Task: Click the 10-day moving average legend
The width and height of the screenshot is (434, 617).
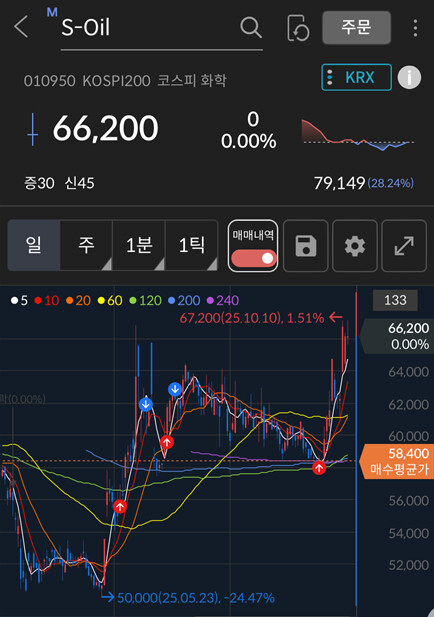Action: pos(46,301)
